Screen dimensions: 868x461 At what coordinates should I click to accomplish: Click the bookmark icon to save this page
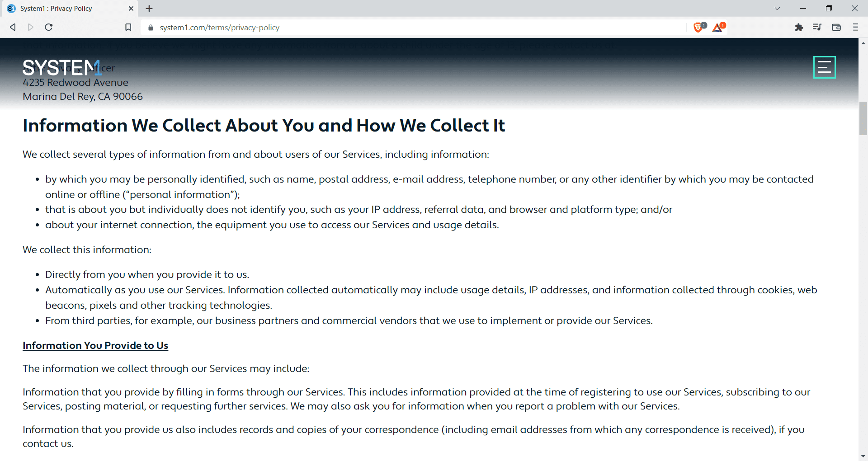coord(128,27)
